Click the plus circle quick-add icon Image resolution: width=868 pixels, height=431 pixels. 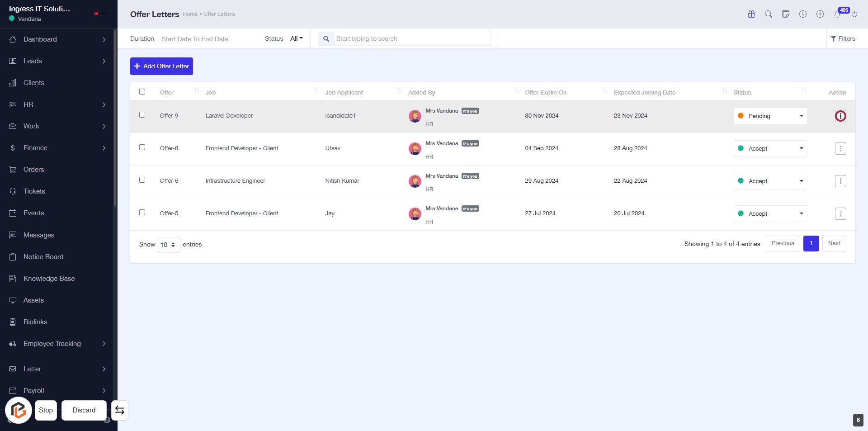820,14
